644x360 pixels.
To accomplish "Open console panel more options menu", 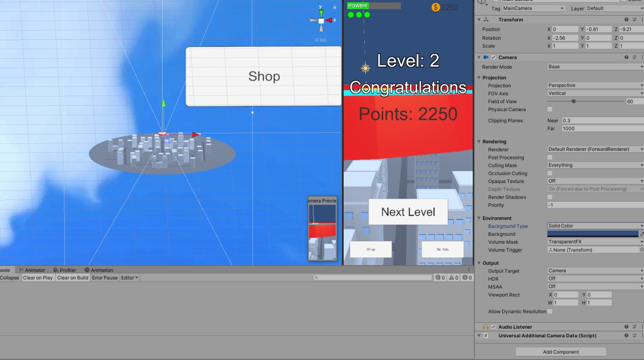I will point(469,270).
